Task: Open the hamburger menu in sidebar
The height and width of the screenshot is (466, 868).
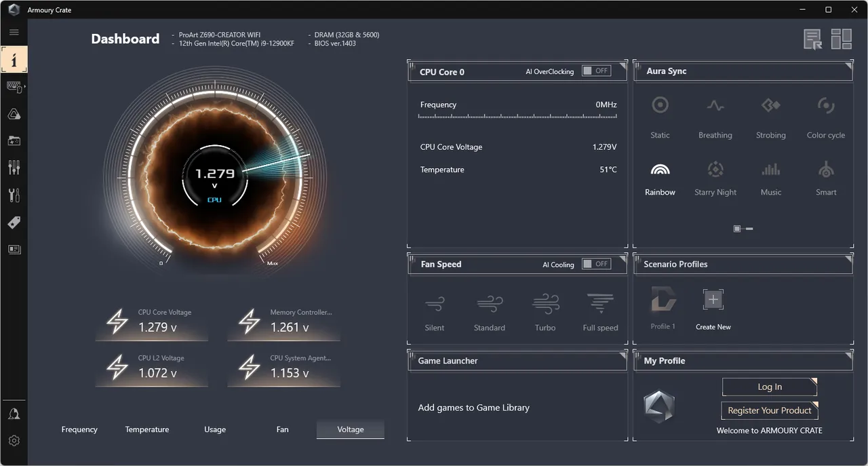Action: coord(14,32)
